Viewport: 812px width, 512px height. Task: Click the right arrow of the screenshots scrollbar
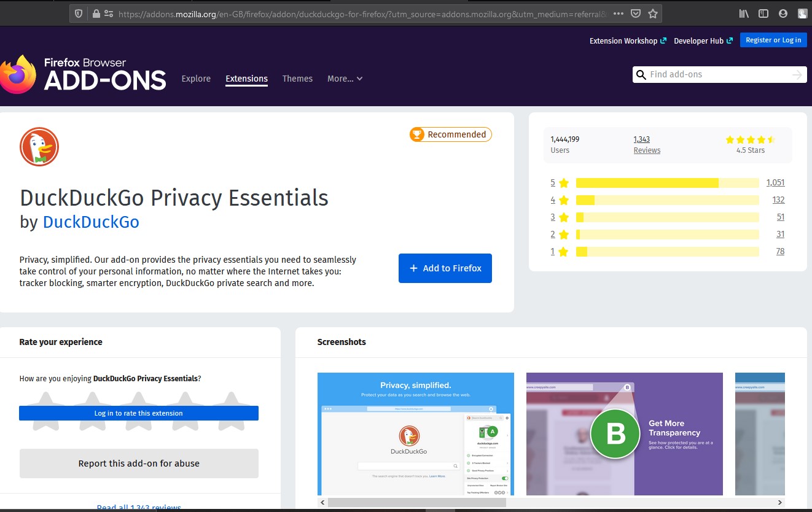click(x=780, y=502)
